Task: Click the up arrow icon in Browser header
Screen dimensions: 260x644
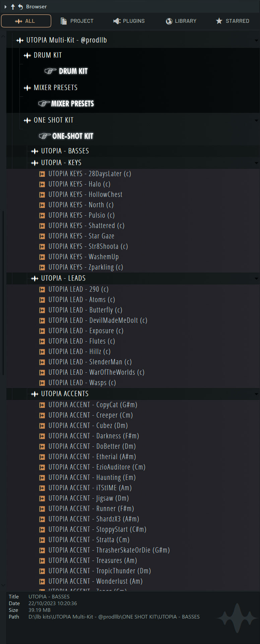Action: pyautogui.click(x=13, y=7)
